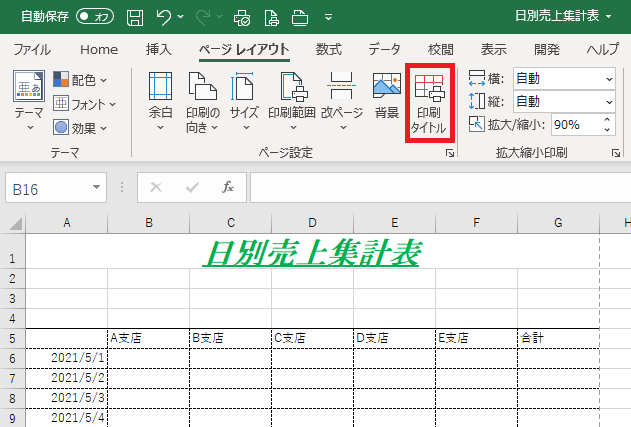Click the Save icon in title bar

pyautogui.click(x=135, y=17)
